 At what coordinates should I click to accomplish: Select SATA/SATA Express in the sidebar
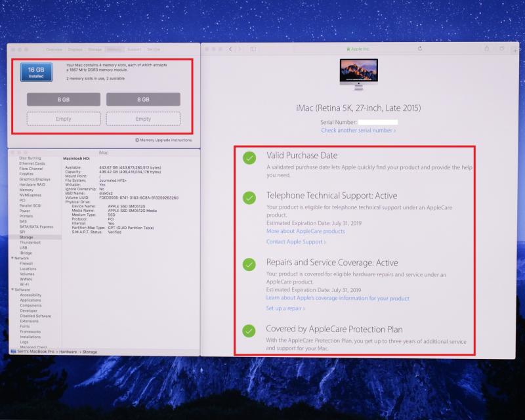(36, 227)
